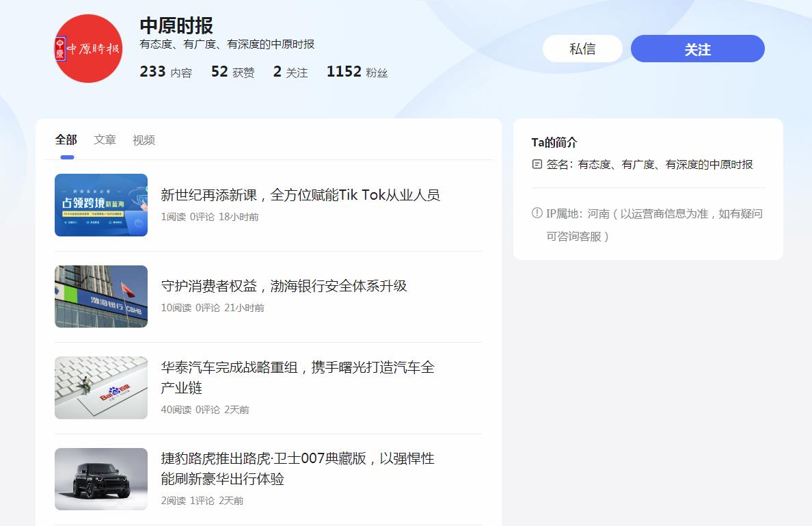Click the 52 获赞 count
This screenshot has width=812, height=526.
232,72
